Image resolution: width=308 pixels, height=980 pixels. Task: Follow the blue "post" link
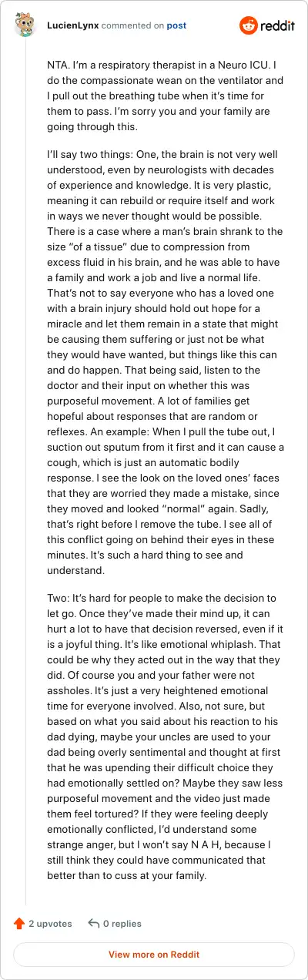coord(176,25)
